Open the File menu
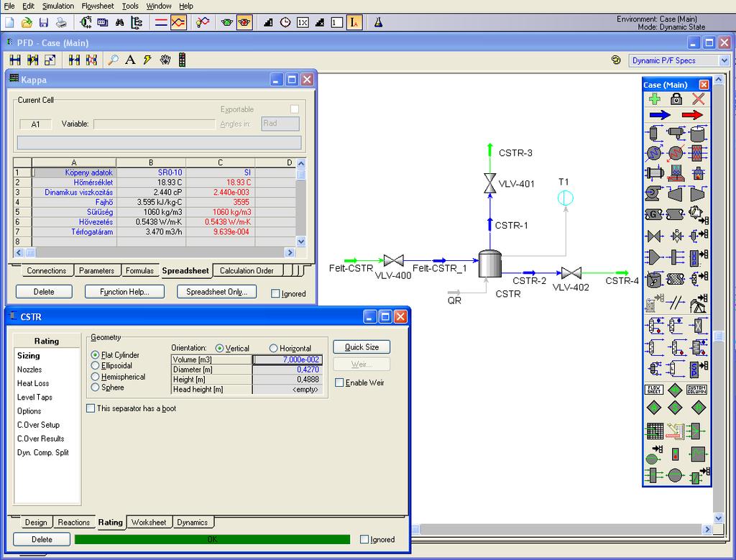 tap(9, 6)
